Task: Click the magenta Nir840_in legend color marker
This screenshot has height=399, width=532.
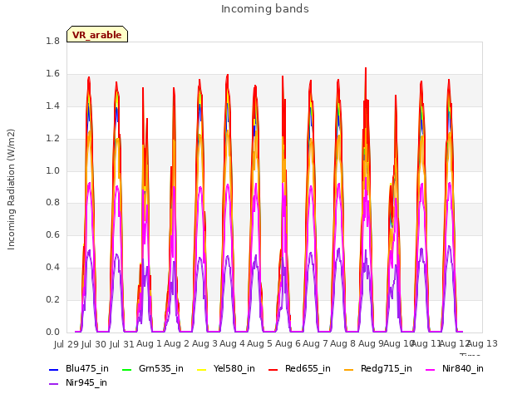Action: [431, 369]
